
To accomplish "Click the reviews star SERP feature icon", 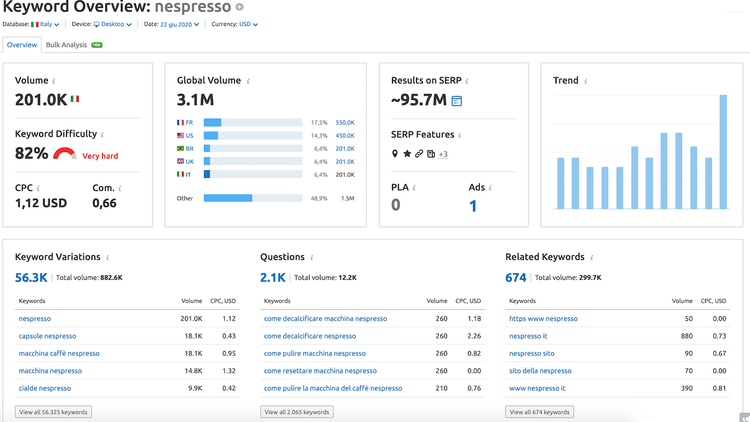I will [x=407, y=154].
